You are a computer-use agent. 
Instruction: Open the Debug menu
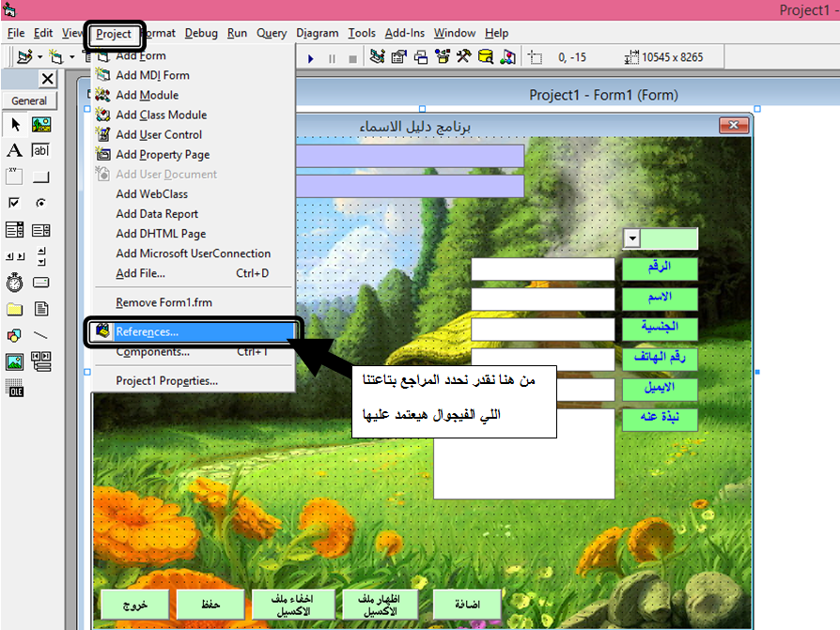point(201,33)
